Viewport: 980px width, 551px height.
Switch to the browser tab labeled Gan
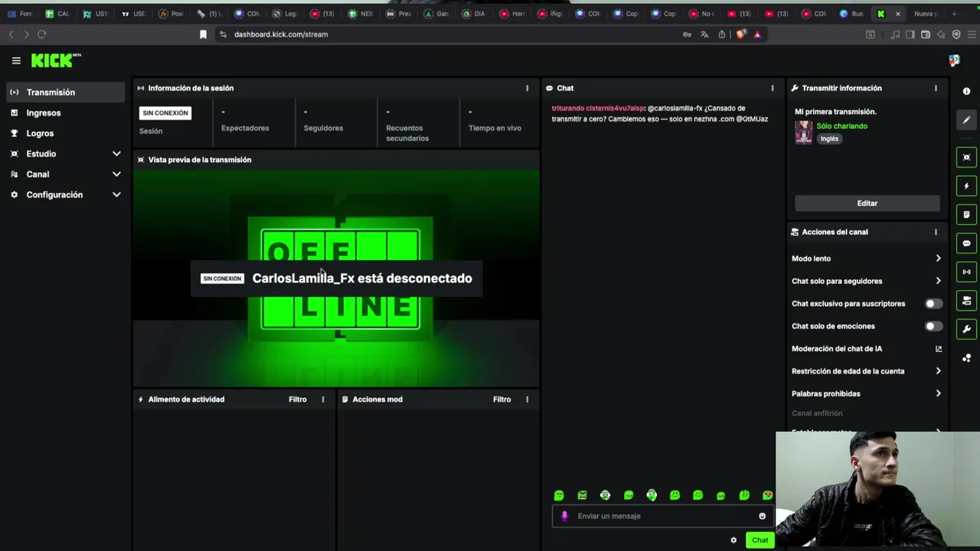[436, 14]
